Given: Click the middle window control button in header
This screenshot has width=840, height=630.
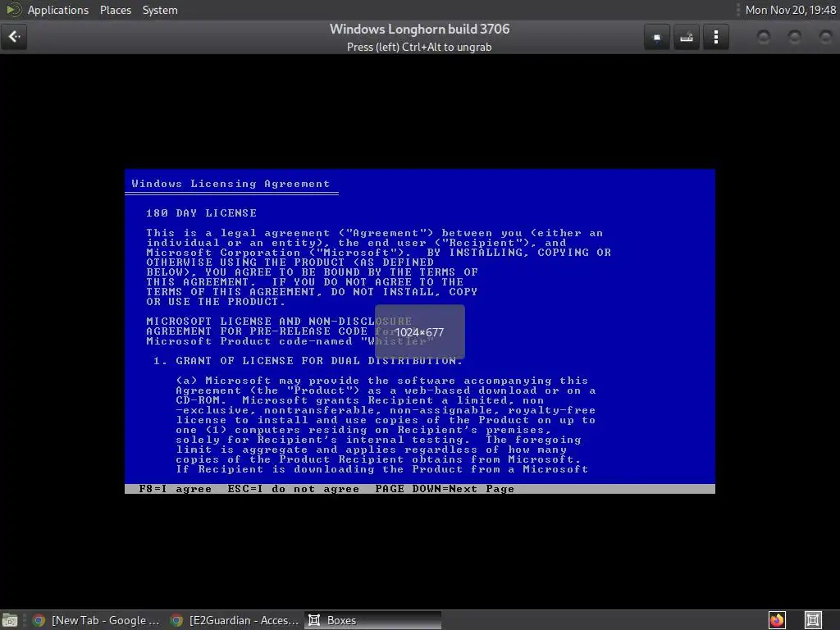Looking at the screenshot, I should [x=794, y=37].
